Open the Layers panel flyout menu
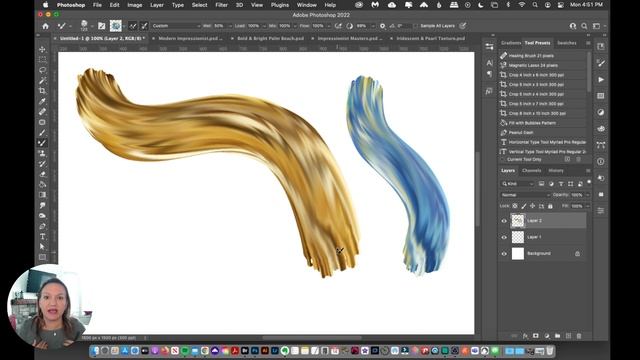The width and height of the screenshot is (640, 360). (588, 171)
